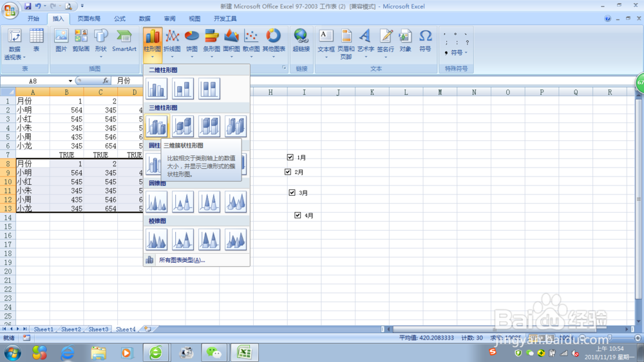Open the 公式 ribbon tab

coord(120,19)
